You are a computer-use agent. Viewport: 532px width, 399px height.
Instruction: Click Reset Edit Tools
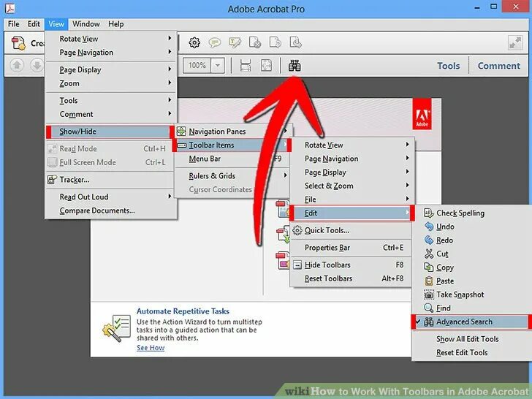(470, 352)
